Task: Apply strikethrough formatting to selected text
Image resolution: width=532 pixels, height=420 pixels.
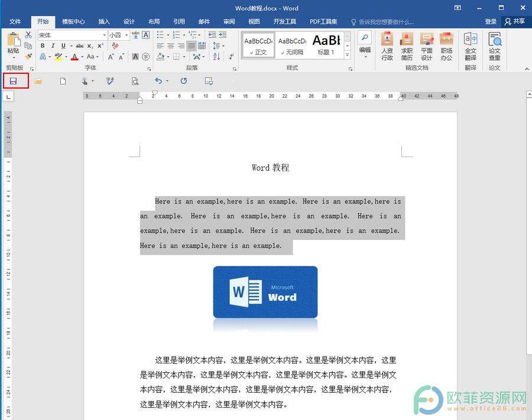Action: (x=79, y=46)
